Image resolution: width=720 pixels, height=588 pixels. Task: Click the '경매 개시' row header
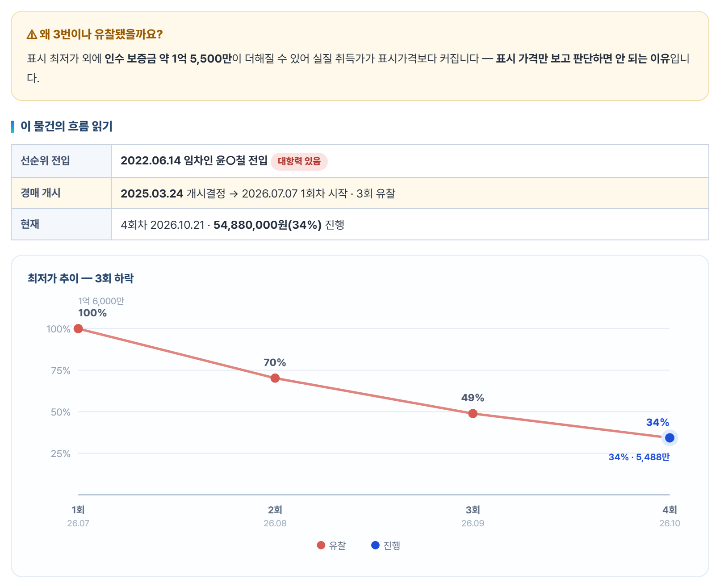[x=61, y=193]
